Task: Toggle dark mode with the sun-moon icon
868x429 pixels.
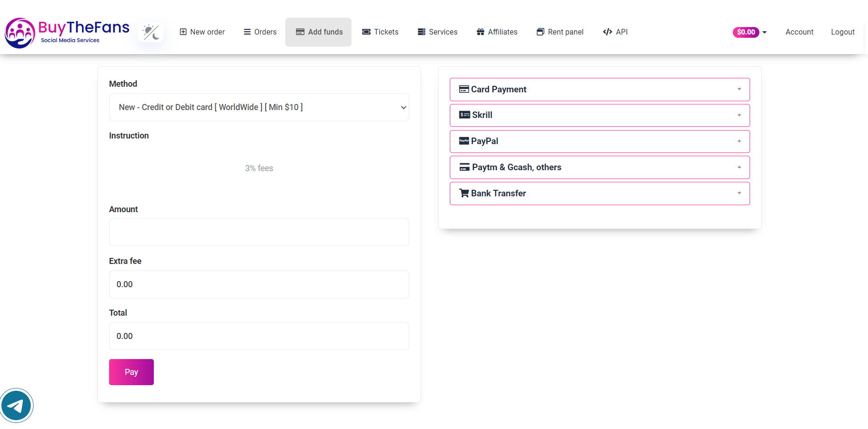Action: pyautogui.click(x=151, y=32)
